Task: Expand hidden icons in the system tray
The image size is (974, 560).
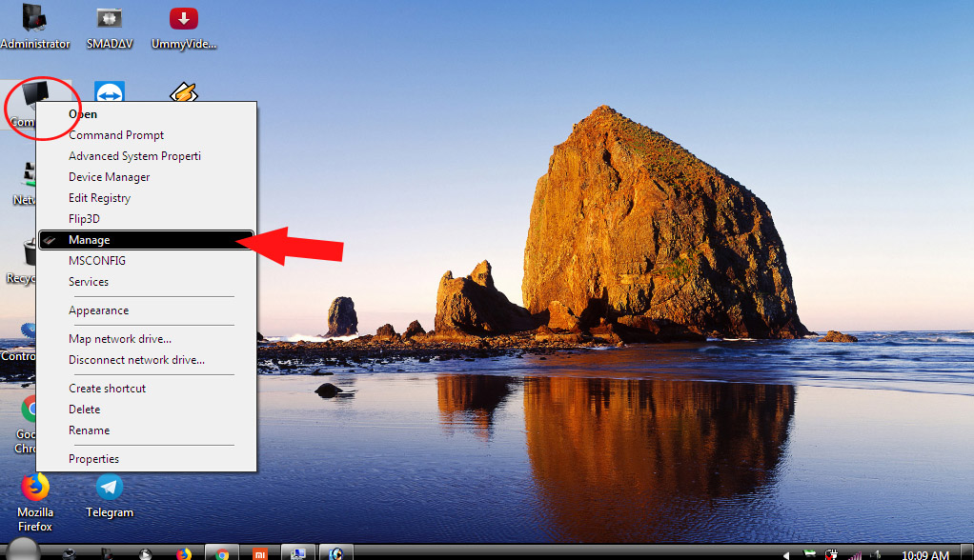Action: pyautogui.click(x=787, y=552)
